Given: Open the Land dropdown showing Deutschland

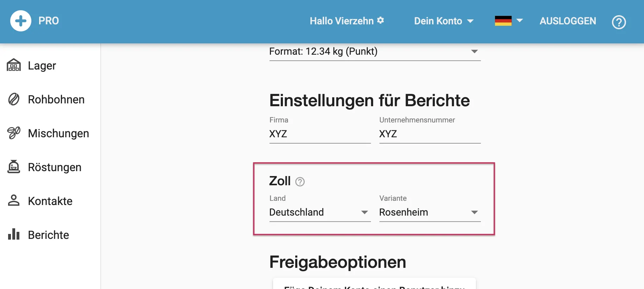Looking at the screenshot, I should [320, 212].
